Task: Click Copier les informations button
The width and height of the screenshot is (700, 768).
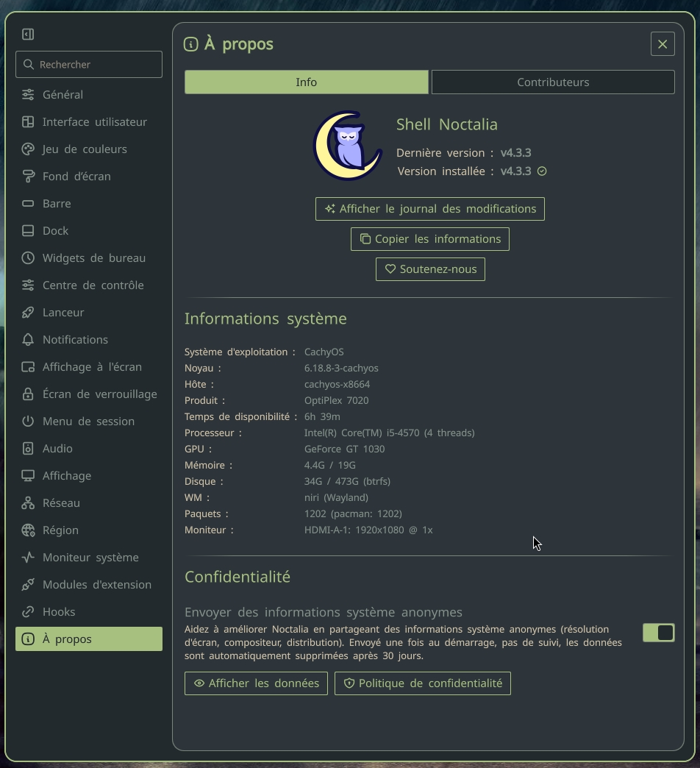Action: 430,239
